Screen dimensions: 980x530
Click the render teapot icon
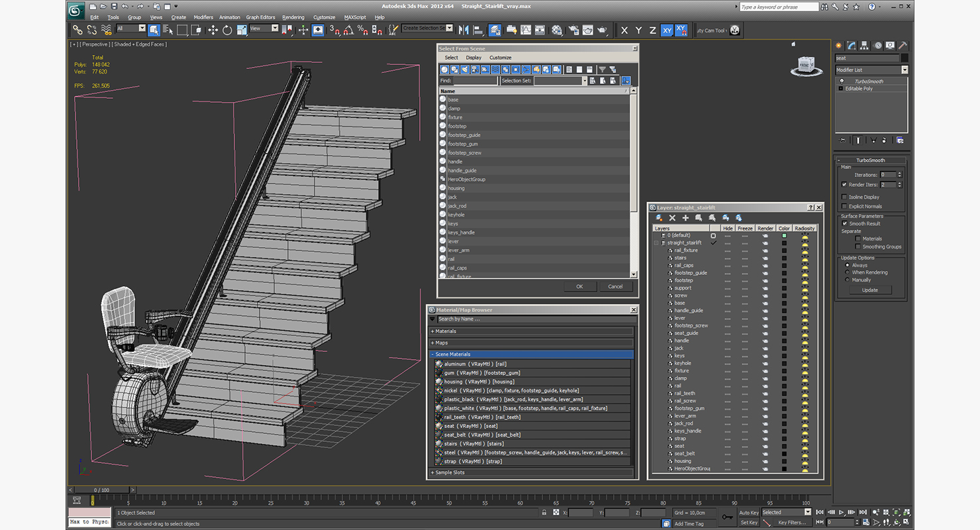(x=602, y=30)
